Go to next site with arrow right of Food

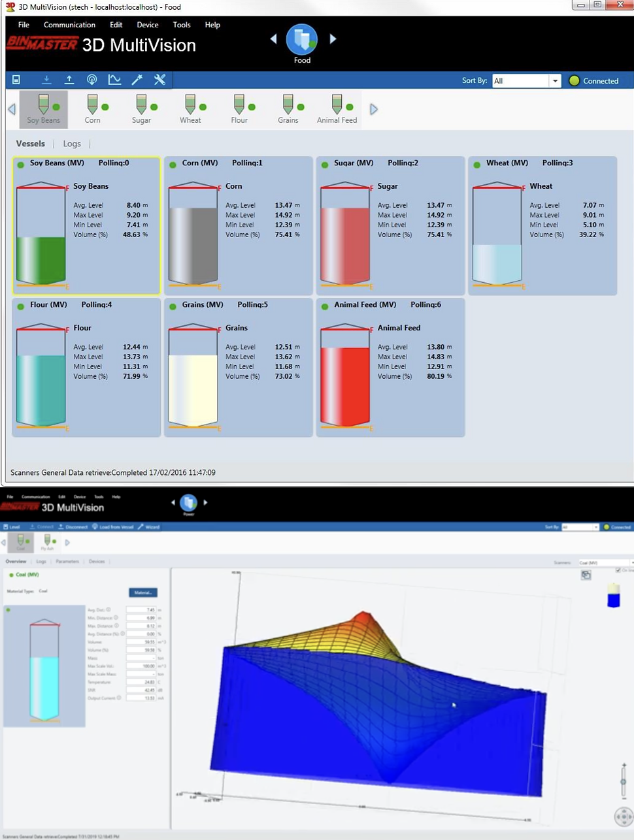tap(333, 39)
